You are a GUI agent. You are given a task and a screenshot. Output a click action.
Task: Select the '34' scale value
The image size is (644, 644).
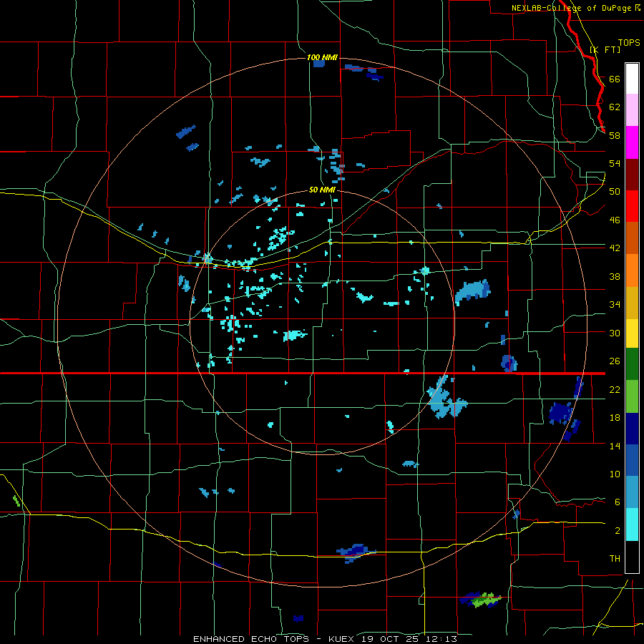615,305
